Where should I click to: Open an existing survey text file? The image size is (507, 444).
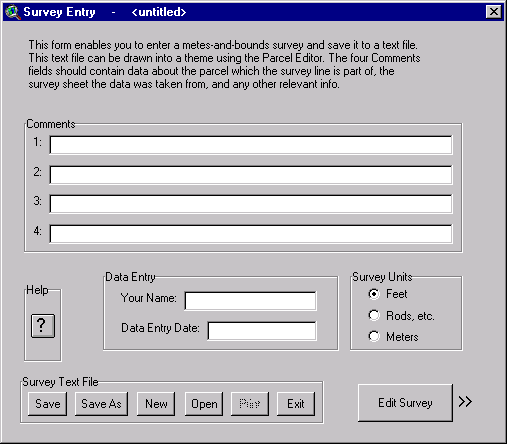[204, 404]
